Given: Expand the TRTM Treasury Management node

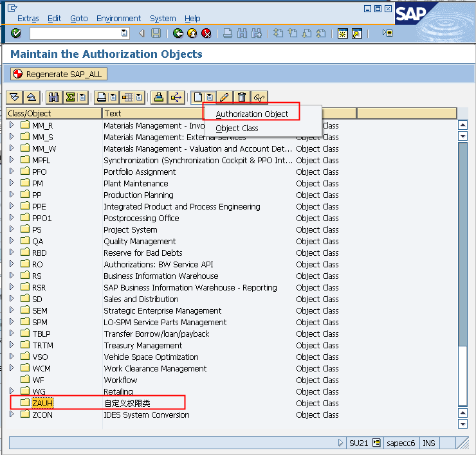Looking at the screenshot, I should pyautogui.click(x=12, y=344).
